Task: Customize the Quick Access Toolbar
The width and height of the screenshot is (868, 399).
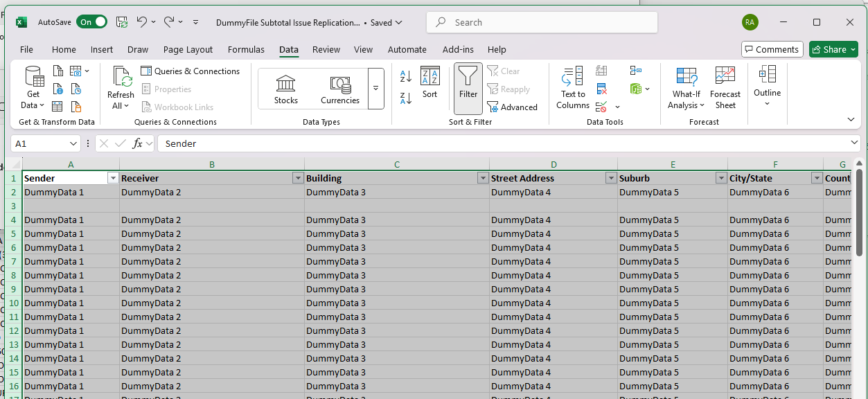Action: click(195, 22)
